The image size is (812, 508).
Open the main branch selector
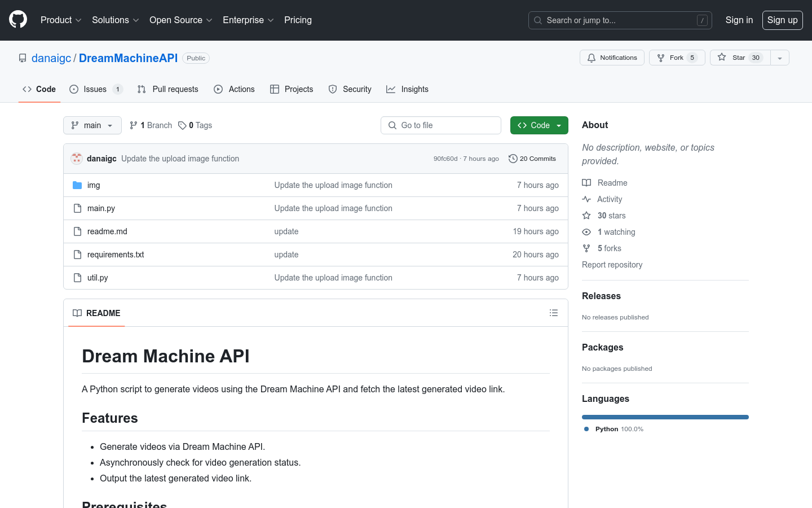92,125
